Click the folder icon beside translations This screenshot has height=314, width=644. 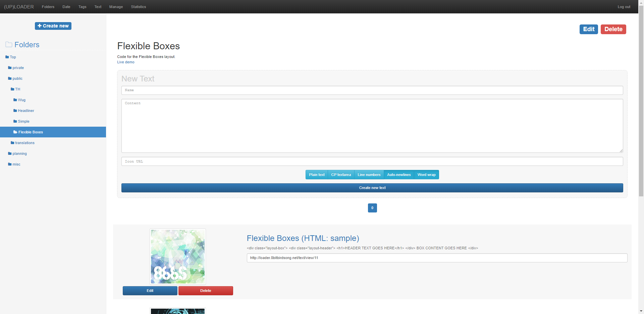coord(12,143)
